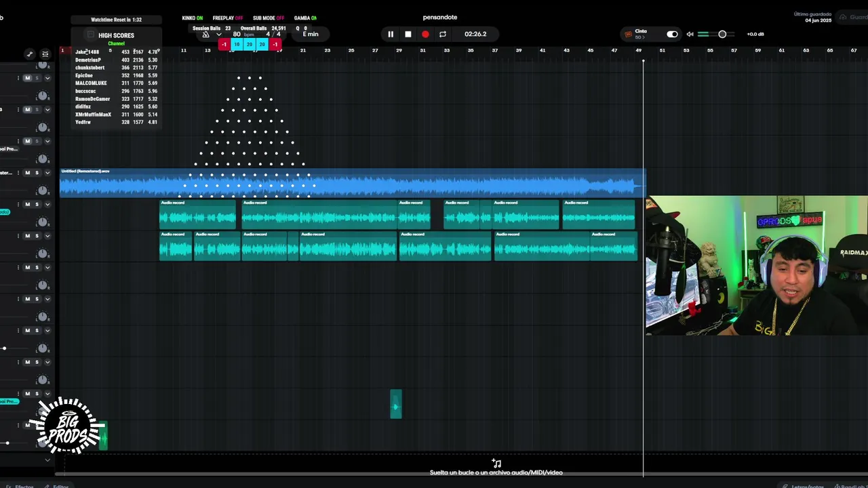
Task: Click the MALCOMLUKE high score row
Action: (116, 83)
